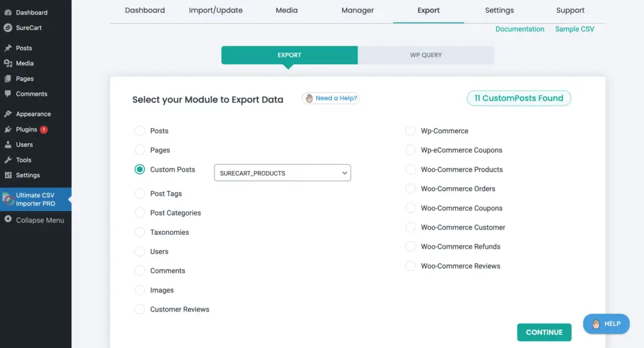Viewport: 644px width, 348px height.
Task: Open the Users menu in sidebar
Action: 24,144
